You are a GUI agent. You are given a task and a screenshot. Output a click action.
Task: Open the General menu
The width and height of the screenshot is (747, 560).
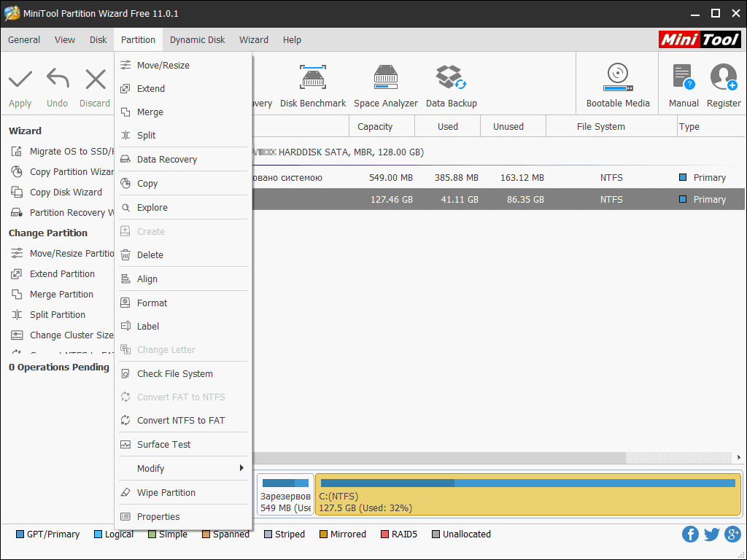pos(24,40)
